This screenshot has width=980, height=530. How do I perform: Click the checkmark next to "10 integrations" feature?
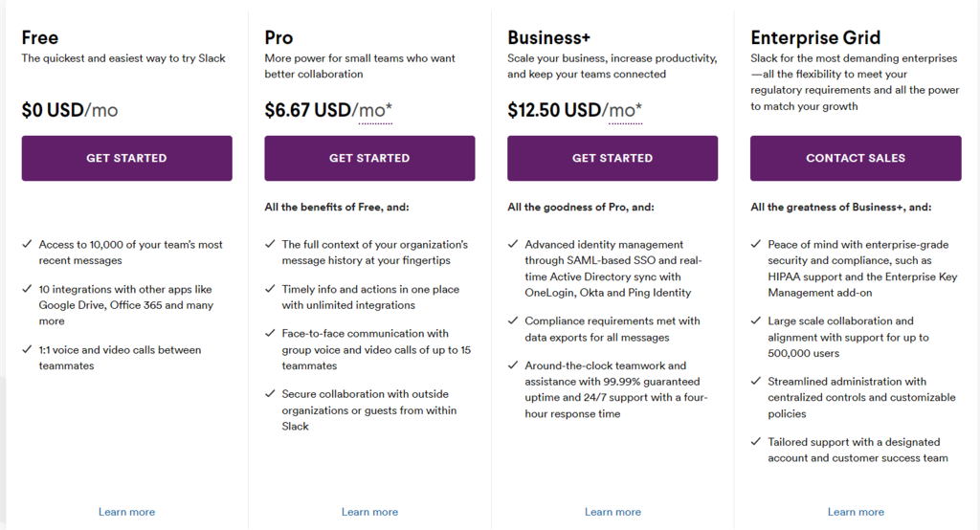(x=27, y=289)
